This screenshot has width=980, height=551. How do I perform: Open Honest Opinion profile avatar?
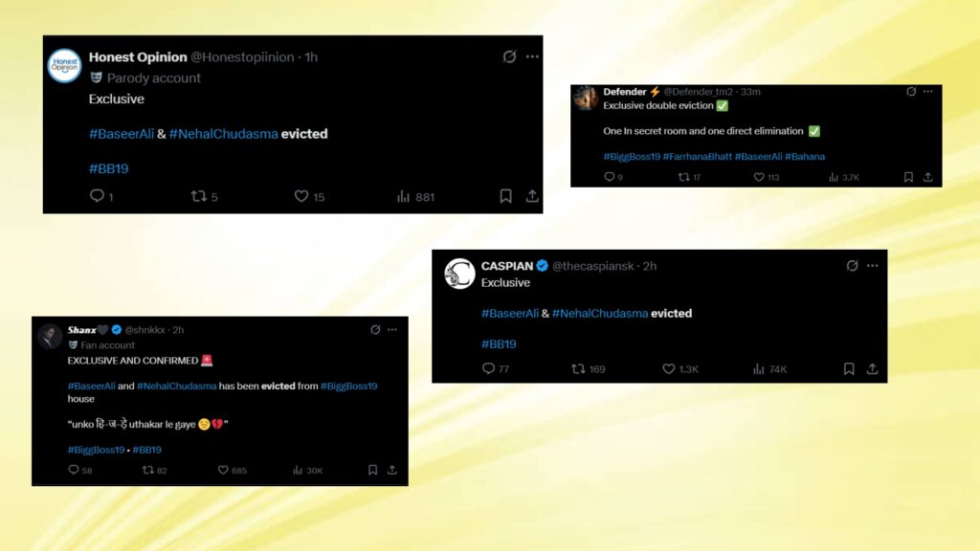pyautogui.click(x=64, y=66)
